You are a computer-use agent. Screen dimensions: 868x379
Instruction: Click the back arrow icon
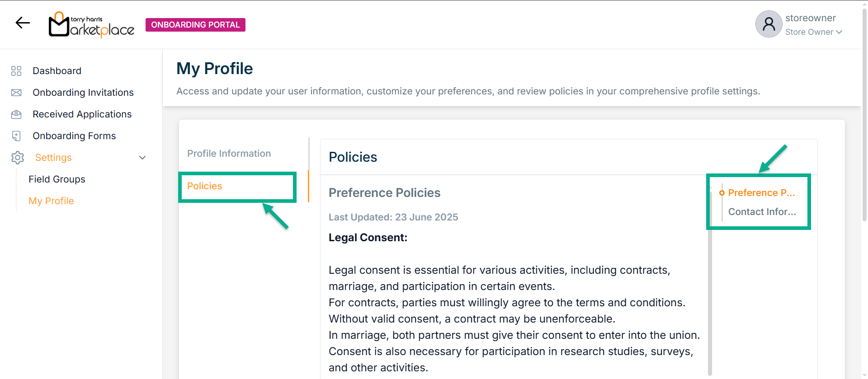point(23,23)
